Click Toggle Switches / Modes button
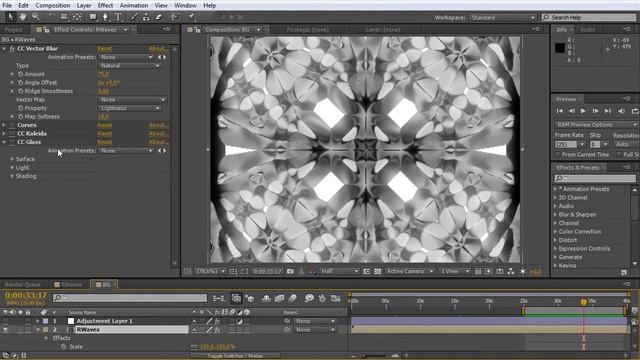This screenshot has width=640, height=360. 236,356
